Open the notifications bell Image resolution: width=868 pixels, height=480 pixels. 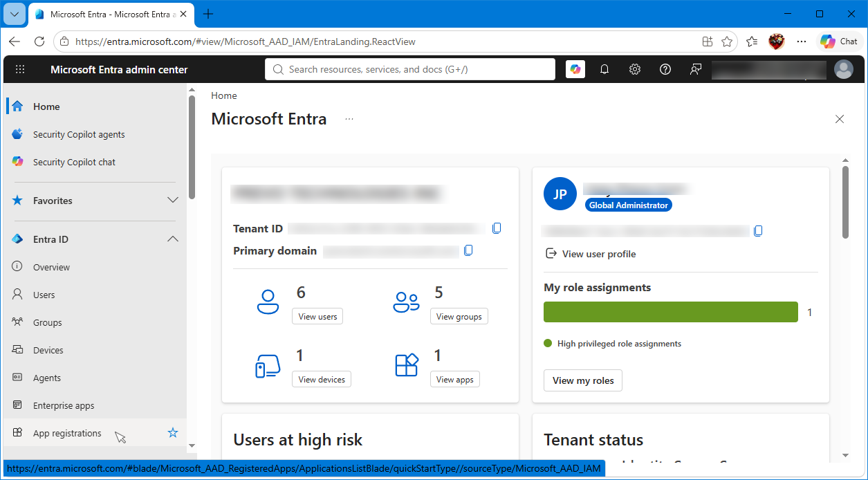[604, 69]
